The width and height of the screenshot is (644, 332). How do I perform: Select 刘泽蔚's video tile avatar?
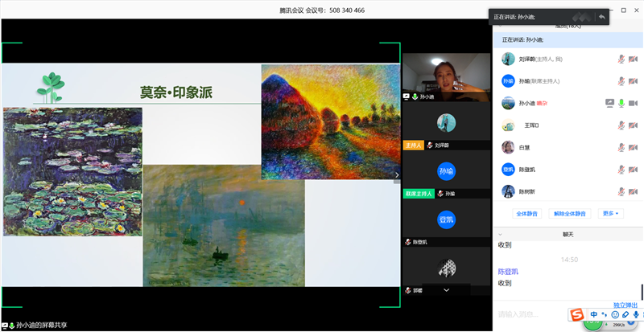point(447,123)
